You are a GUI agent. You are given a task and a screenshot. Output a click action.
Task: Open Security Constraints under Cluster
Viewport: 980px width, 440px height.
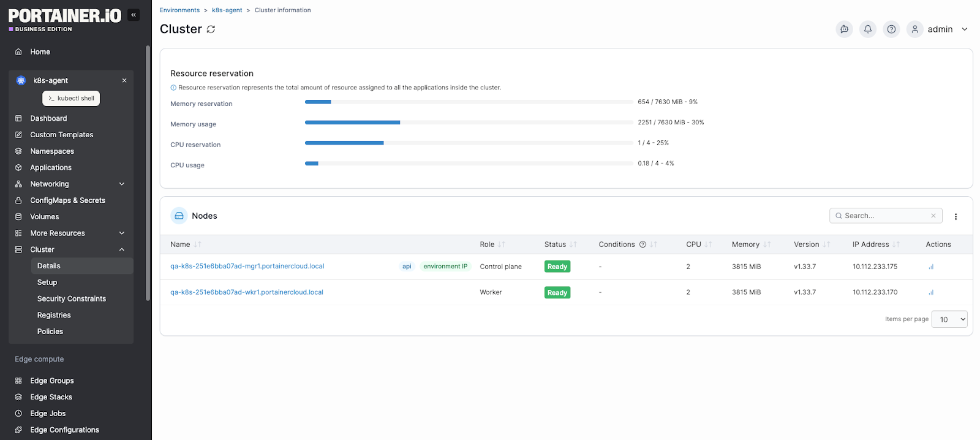[x=72, y=298]
